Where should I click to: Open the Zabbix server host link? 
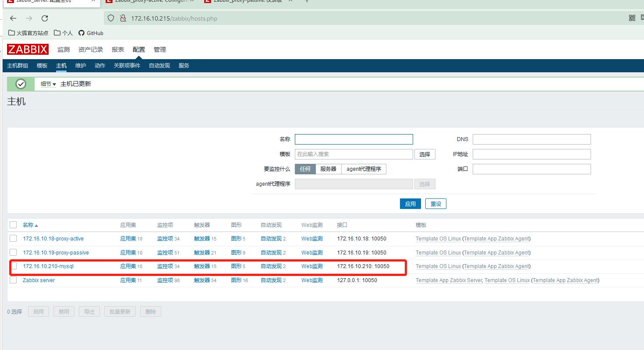[x=39, y=280]
